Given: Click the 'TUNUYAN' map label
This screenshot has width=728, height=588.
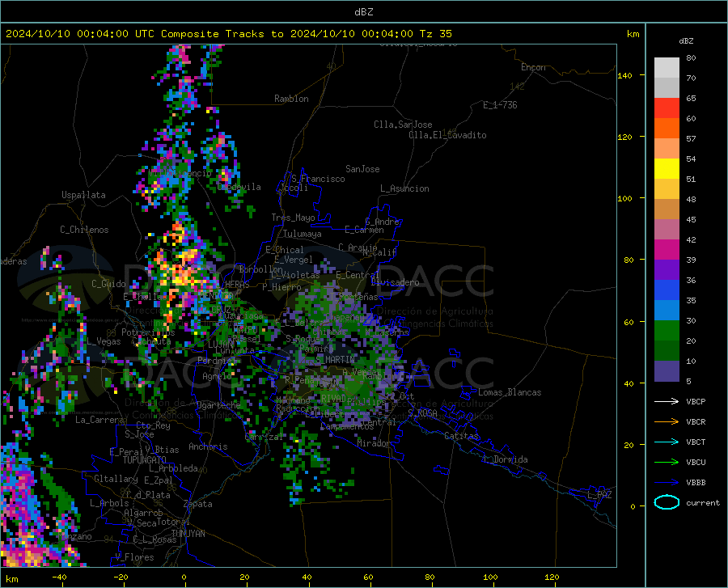Looking at the screenshot, I should coord(188,533).
